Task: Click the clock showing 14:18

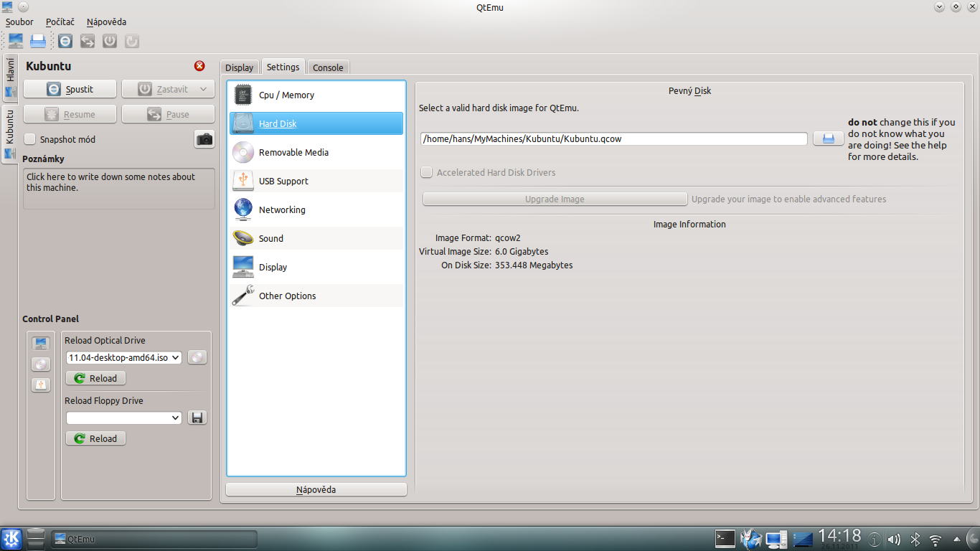Action: [x=839, y=535]
